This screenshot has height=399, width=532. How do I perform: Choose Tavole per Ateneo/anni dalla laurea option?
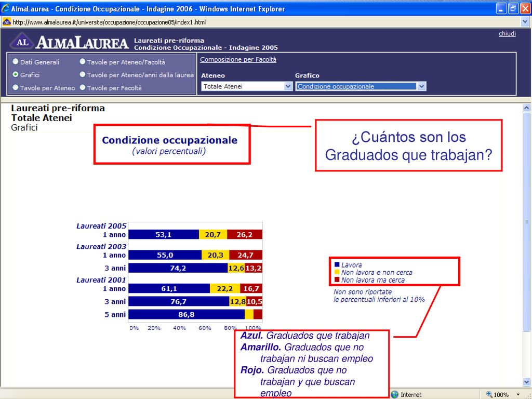[x=83, y=74]
